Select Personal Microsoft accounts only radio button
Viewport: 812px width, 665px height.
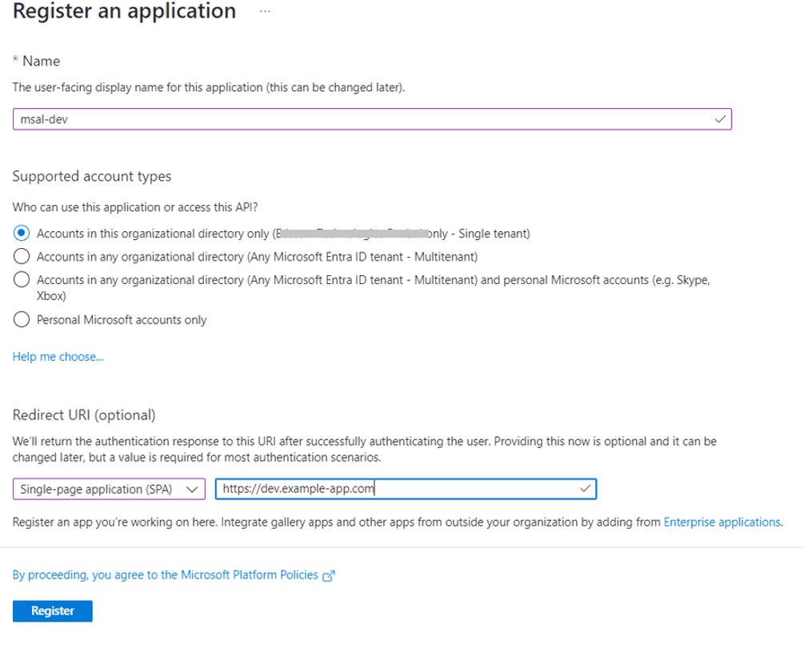point(22,320)
